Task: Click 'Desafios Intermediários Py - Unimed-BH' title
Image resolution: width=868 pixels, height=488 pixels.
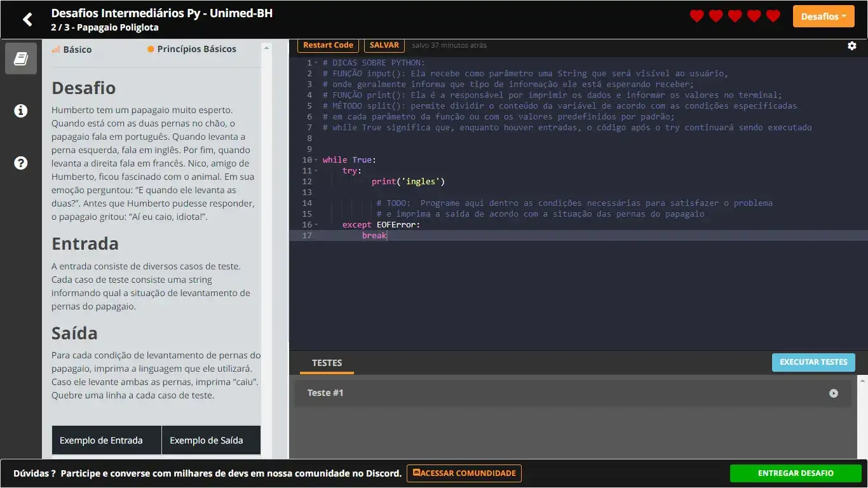Action: click(161, 13)
